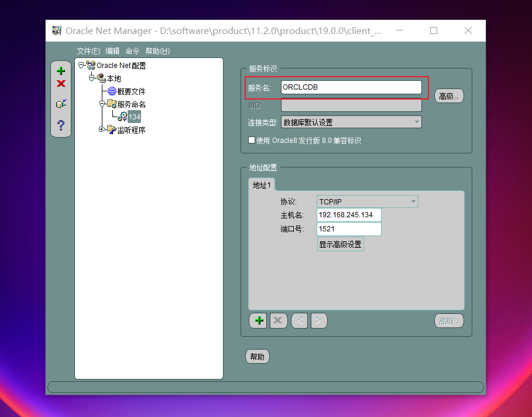Open the 连接类型 dropdown
Screen dimensions: 532x417
point(351,122)
